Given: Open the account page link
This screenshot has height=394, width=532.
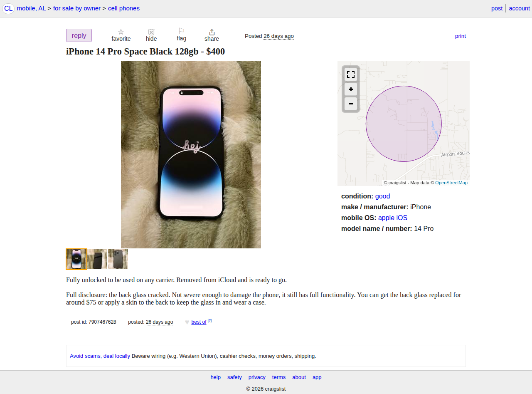Looking at the screenshot, I should click(519, 8).
